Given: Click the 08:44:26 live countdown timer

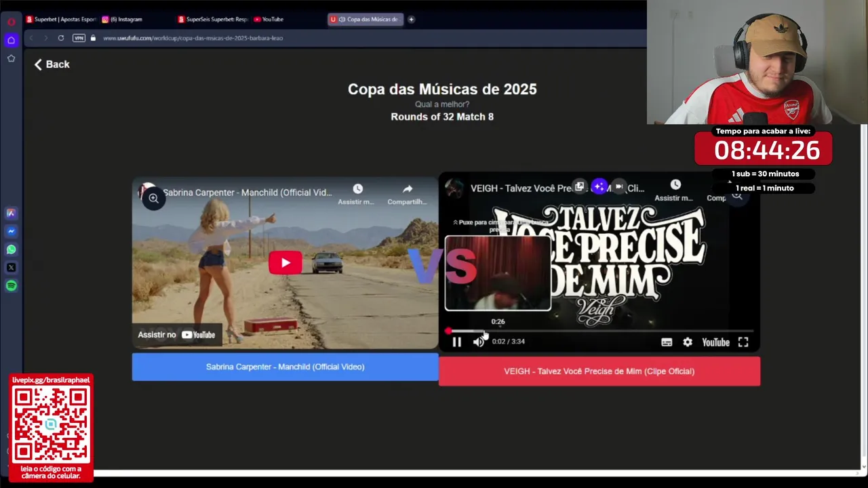Looking at the screenshot, I should pos(766,150).
